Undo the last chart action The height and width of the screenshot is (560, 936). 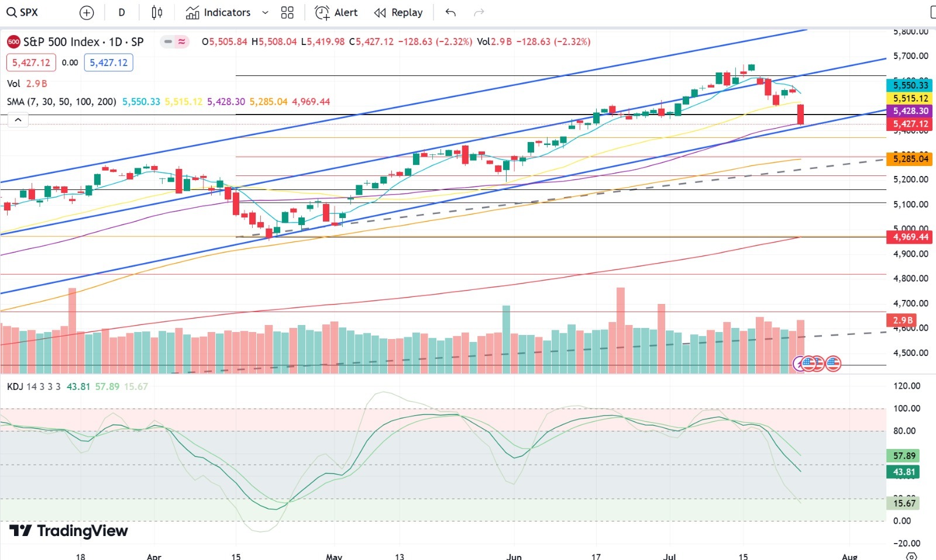tap(450, 12)
